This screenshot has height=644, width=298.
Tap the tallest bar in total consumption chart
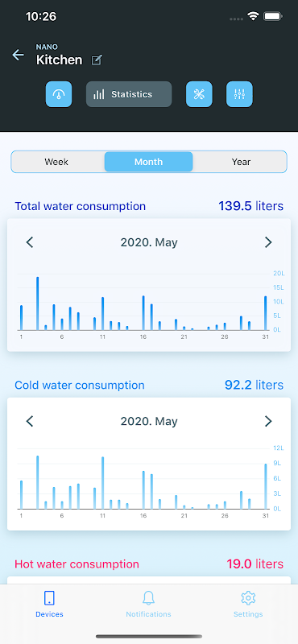(37, 303)
